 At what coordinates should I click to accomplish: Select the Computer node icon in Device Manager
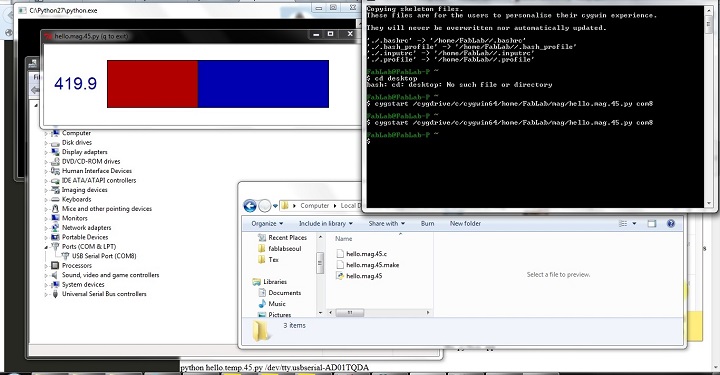(56, 133)
